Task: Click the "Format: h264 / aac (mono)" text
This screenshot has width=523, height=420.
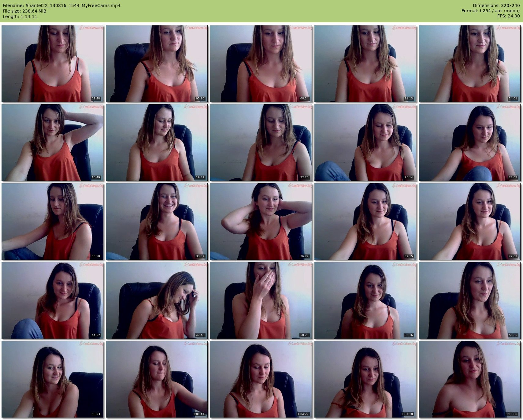Action: tap(491, 11)
